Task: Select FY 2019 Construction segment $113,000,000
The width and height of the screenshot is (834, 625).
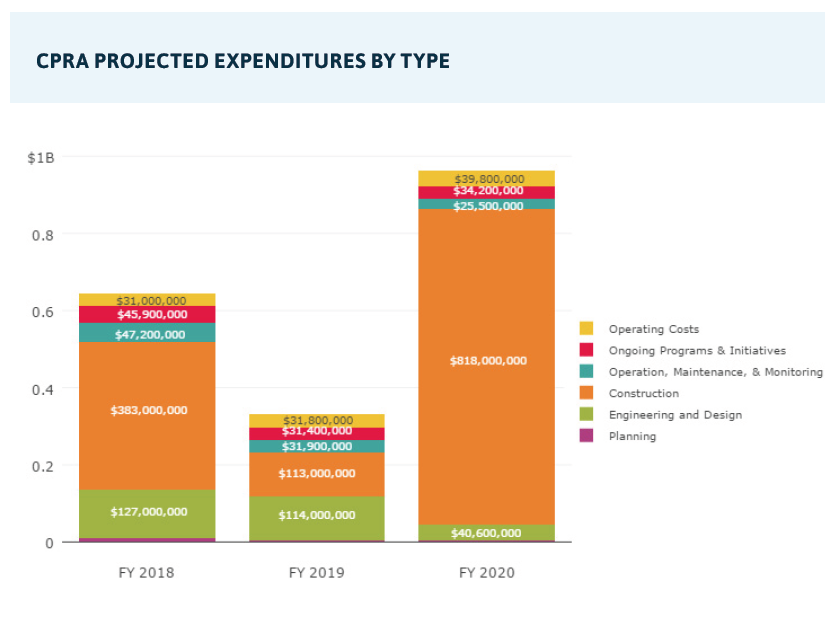Action: pos(317,474)
